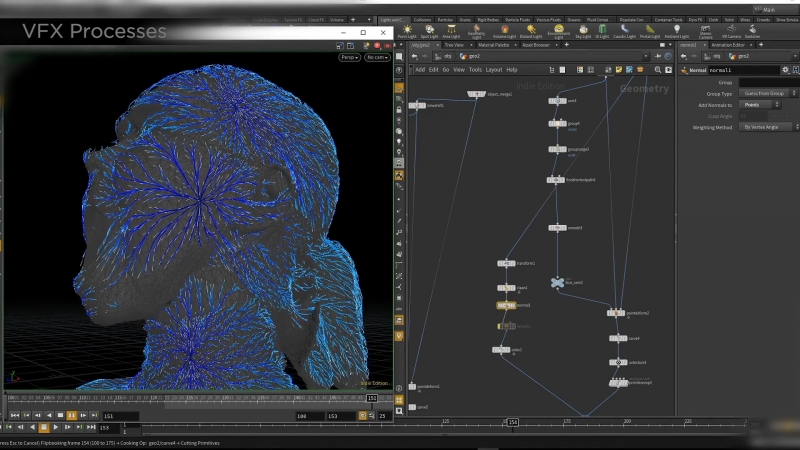The height and width of the screenshot is (450, 800).
Task: Select the Spot Light shelf tool
Action: (429, 31)
